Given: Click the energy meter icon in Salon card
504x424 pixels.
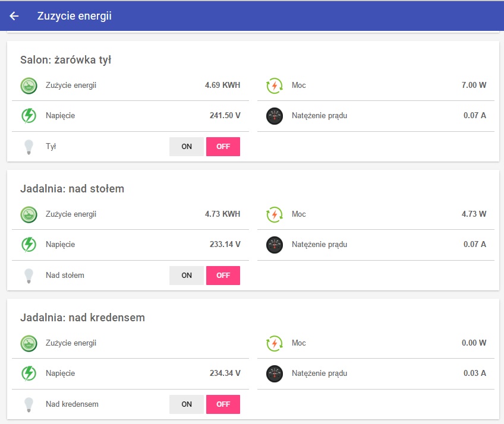Looking at the screenshot, I should [x=29, y=86].
